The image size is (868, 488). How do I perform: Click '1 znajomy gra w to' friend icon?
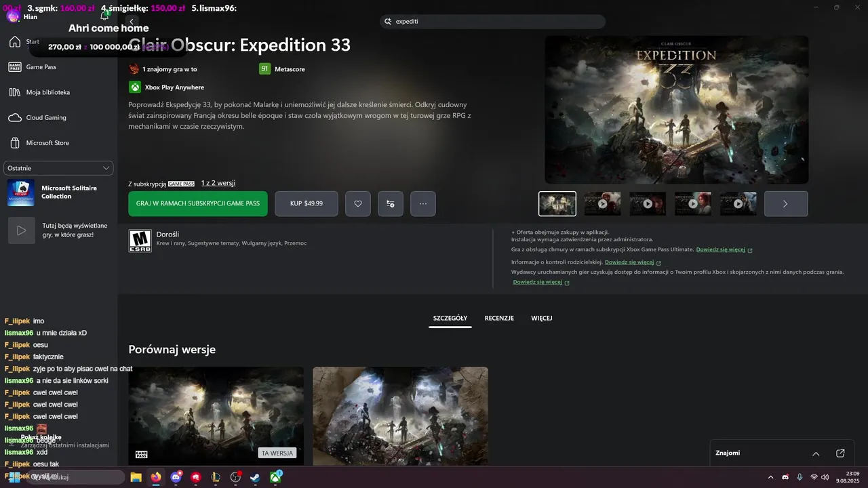point(134,69)
